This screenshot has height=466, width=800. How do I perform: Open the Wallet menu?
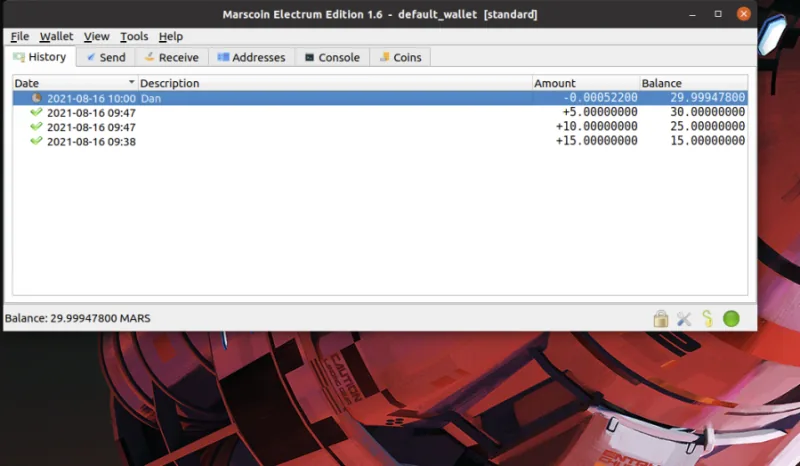56,36
